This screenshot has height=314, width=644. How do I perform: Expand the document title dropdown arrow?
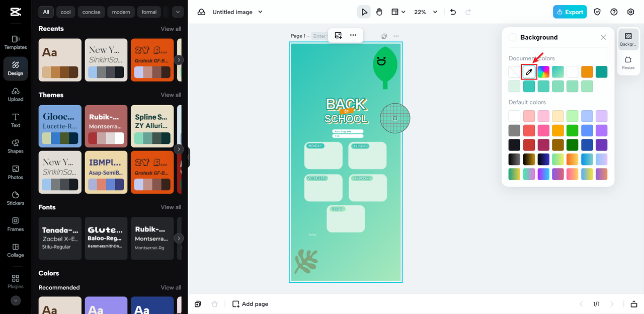260,12
